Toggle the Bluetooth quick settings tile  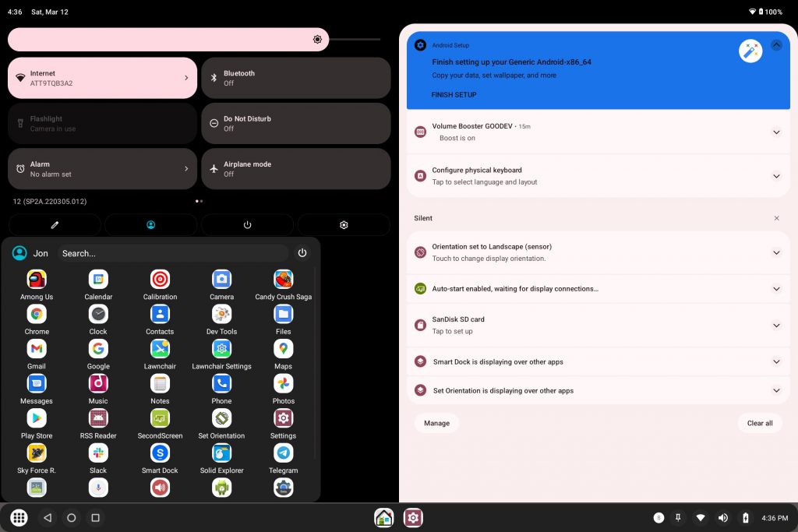pos(295,78)
